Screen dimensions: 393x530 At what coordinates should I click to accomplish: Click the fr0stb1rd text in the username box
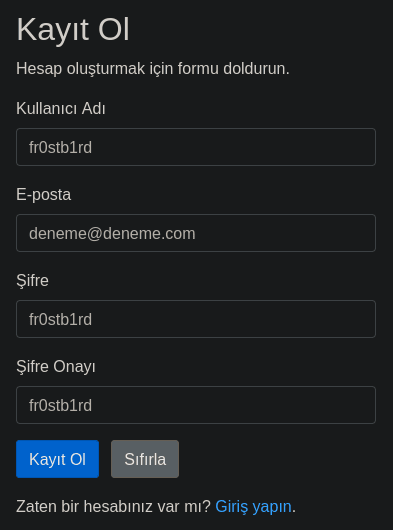60,148
